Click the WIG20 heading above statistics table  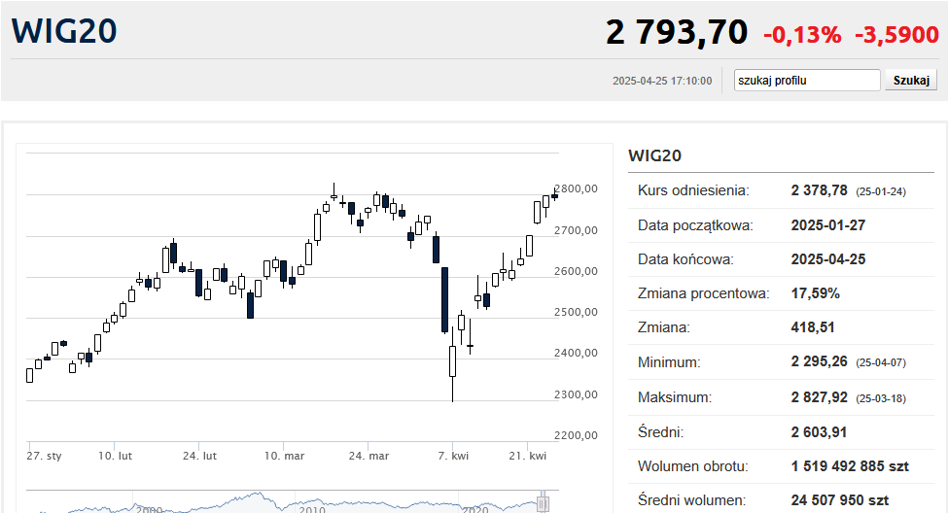click(654, 155)
